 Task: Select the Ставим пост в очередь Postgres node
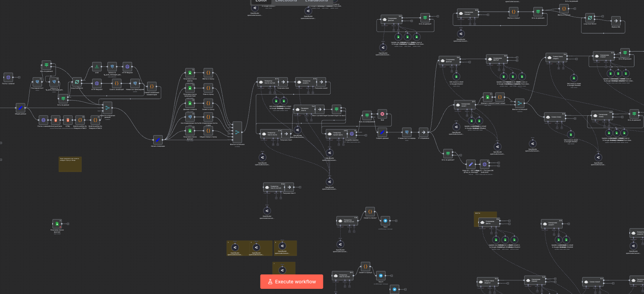click(x=407, y=132)
